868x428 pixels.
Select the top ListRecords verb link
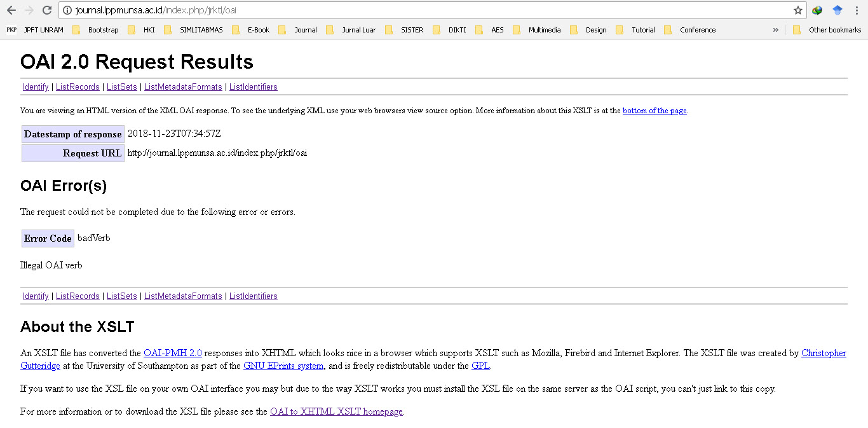point(78,87)
